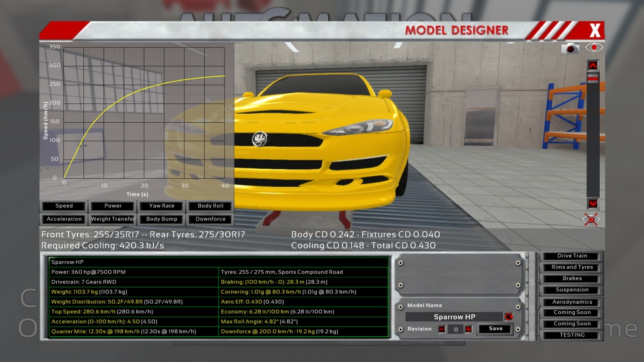Click the Sparrow HP model name field
This screenshot has height=362, width=644.
(x=454, y=317)
